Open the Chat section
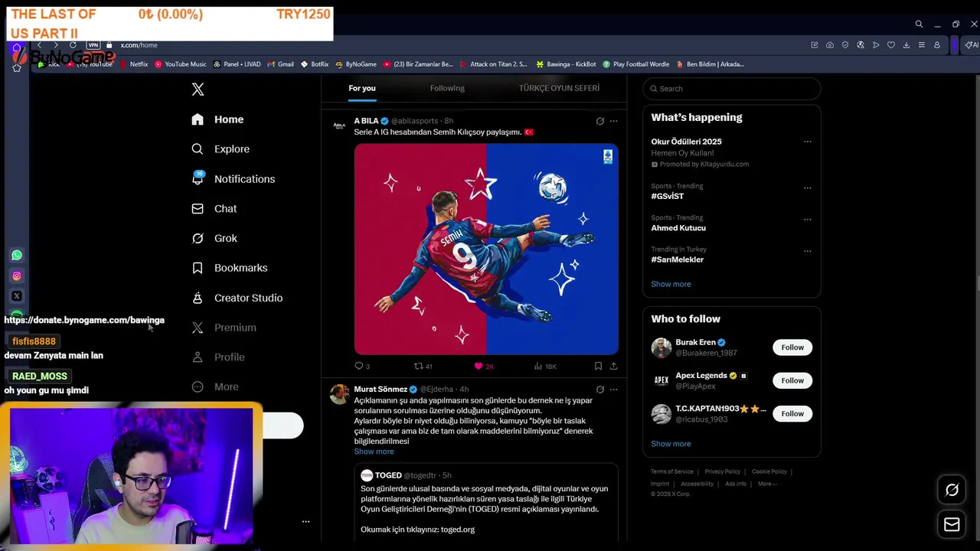 click(x=214, y=209)
